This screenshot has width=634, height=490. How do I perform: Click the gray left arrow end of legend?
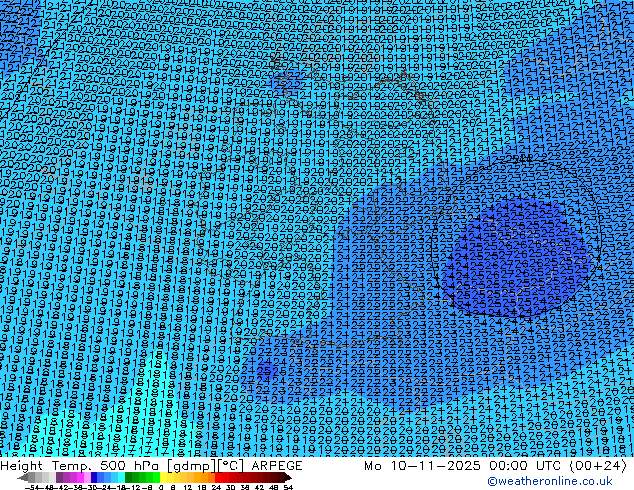pyautogui.click(x=23, y=477)
